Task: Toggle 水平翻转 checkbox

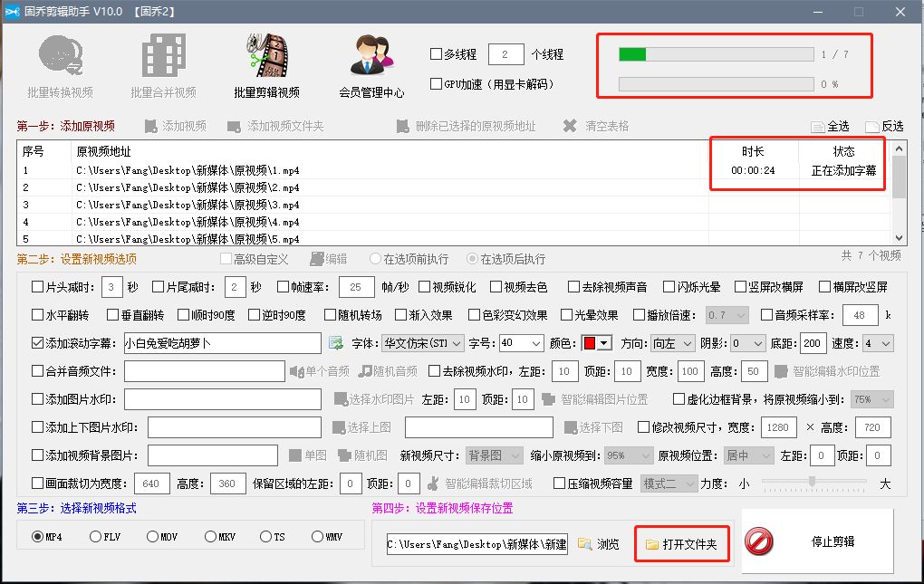Action: (x=38, y=315)
